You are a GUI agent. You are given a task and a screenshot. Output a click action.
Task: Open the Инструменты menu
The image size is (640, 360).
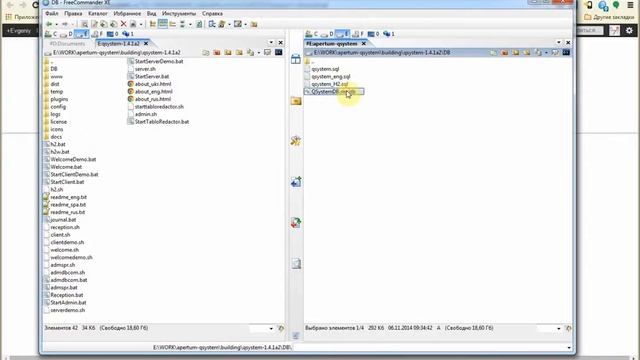coord(179,13)
